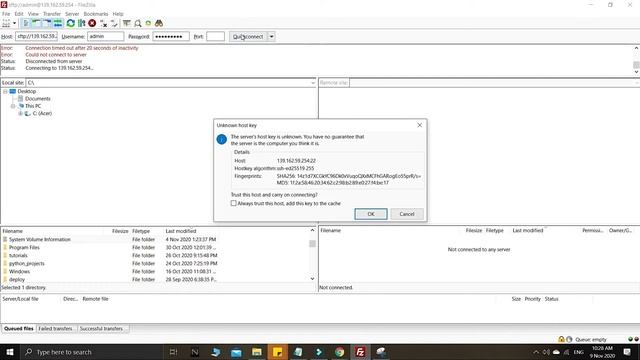Open the Local site path dropdown
The width and height of the screenshot is (640, 360).
[x=313, y=83]
